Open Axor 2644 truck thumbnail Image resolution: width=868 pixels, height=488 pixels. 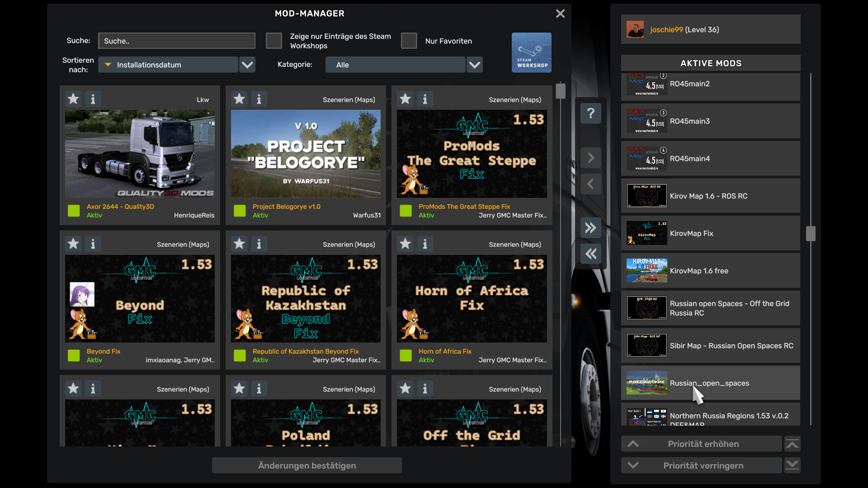point(140,154)
